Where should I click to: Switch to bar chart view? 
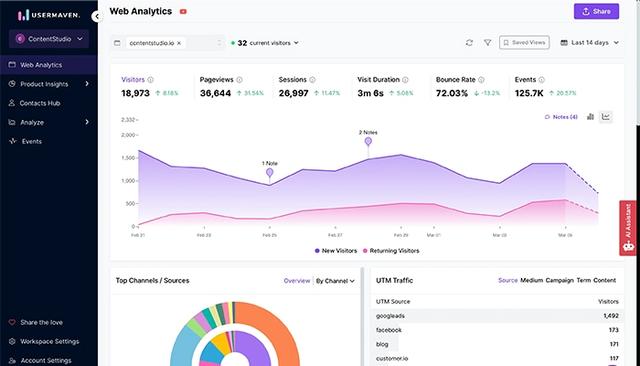590,117
